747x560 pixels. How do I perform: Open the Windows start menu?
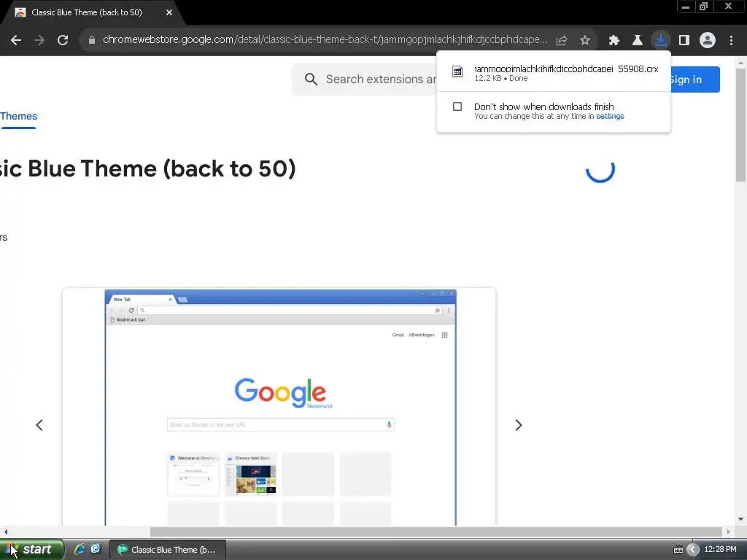tap(31, 550)
